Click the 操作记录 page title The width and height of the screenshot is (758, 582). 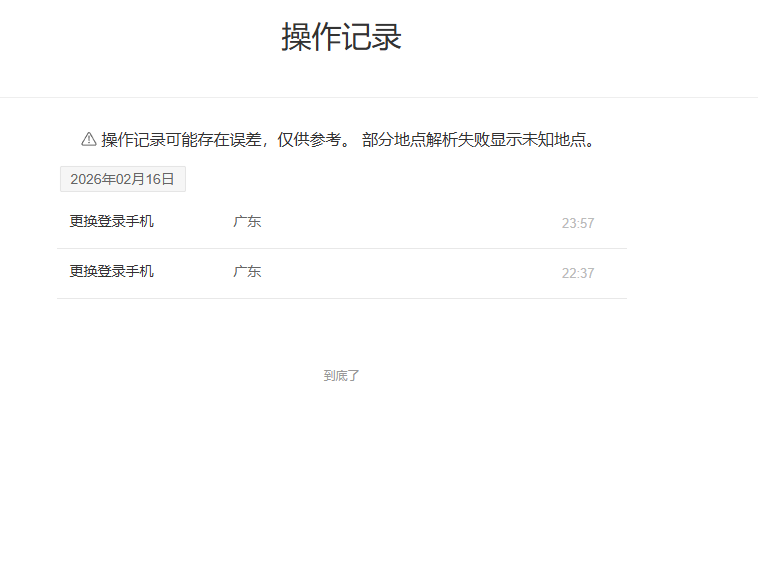(342, 37)
